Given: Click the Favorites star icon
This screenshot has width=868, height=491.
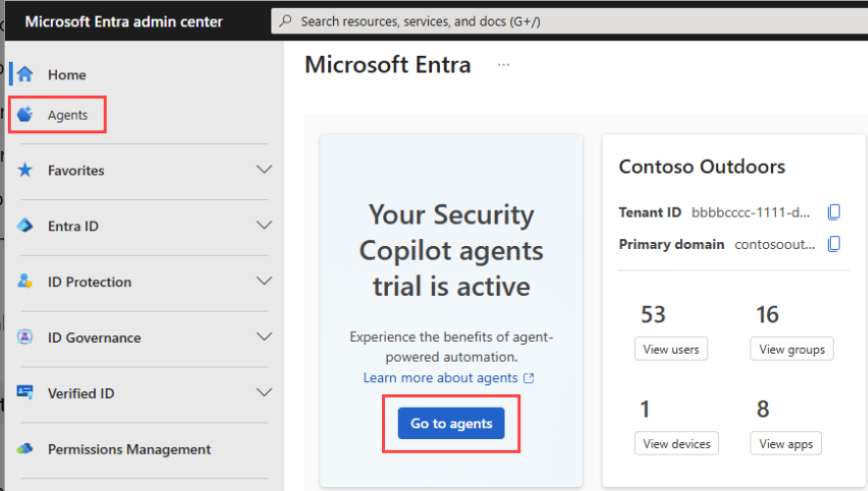Looking at the screenshot, I should click(x=25, y=171).
